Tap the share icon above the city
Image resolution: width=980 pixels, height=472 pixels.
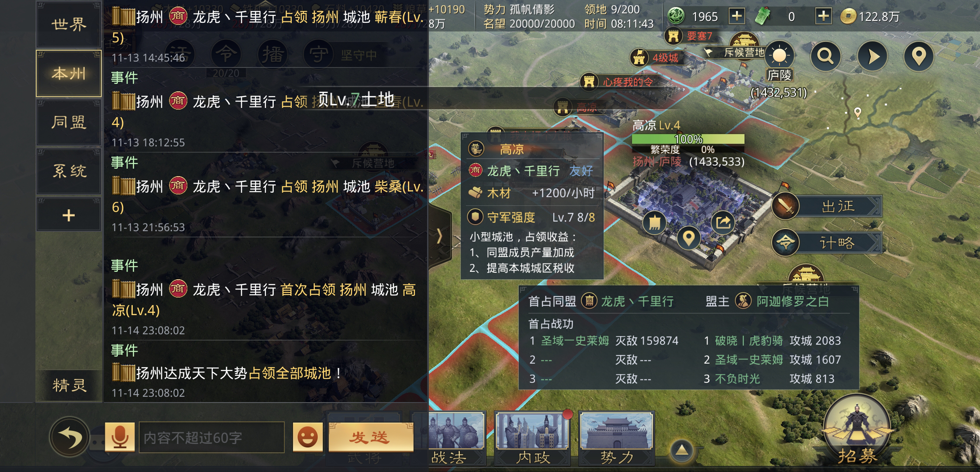(723, 222)
